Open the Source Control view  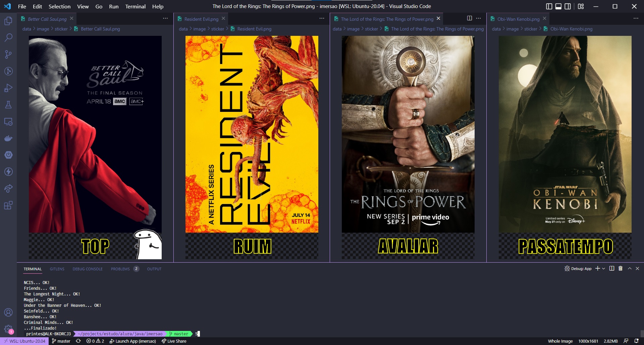click(8, 54)
